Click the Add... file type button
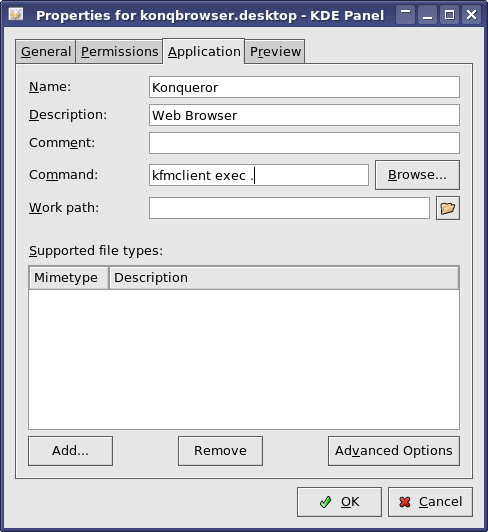This screenshot has width=488, height=532. pyautogui.click(x=70, y=451)
